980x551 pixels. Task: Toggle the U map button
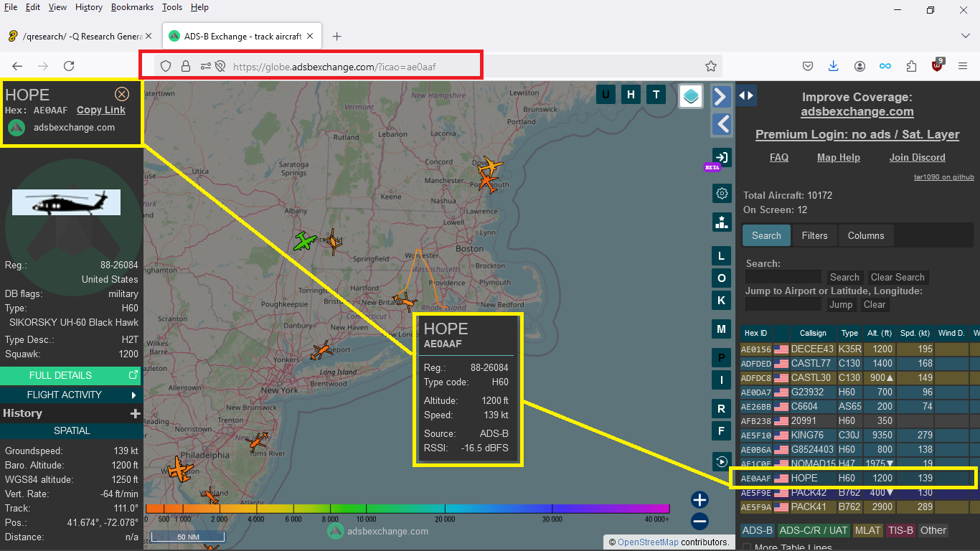(x=606, y=94)
